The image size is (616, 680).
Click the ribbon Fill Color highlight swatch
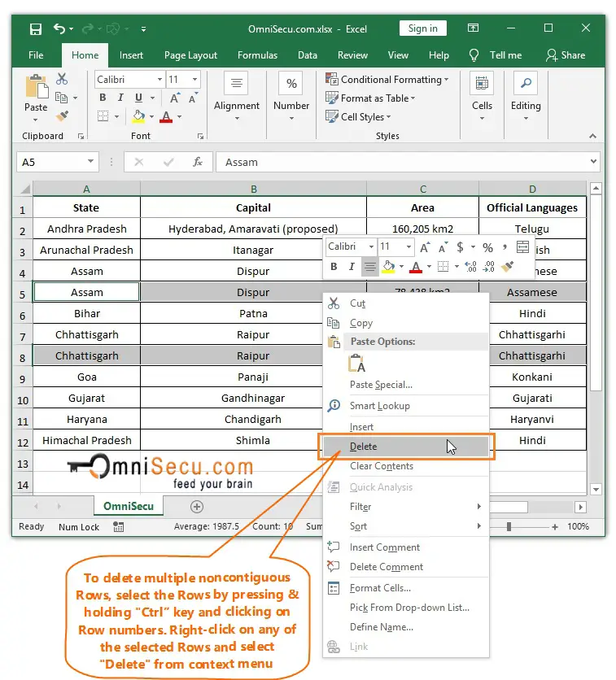139,116
